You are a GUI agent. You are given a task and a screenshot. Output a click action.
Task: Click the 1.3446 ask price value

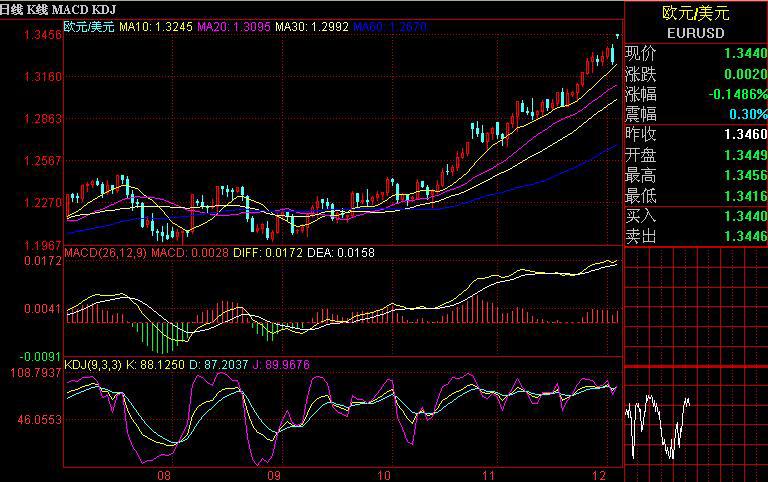745,237
